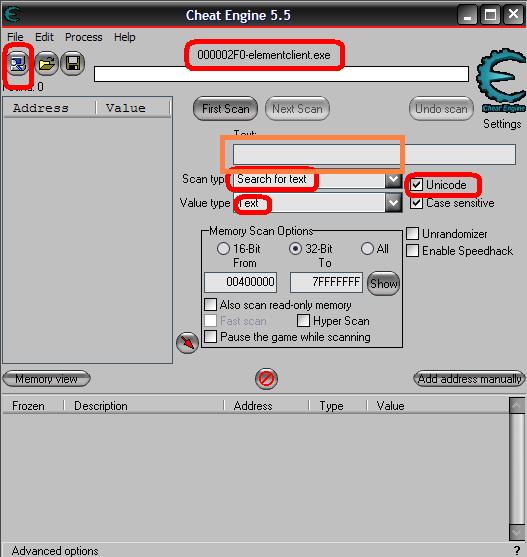Viewport: 527px width, 557px height.
Task: Select the 32-Bit radio button
Action: point(295,248)
